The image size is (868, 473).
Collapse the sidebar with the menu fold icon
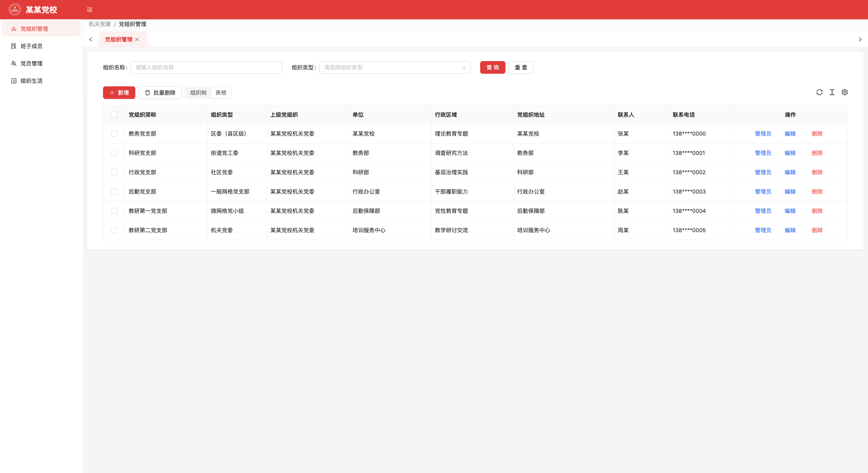pos(90,10)
